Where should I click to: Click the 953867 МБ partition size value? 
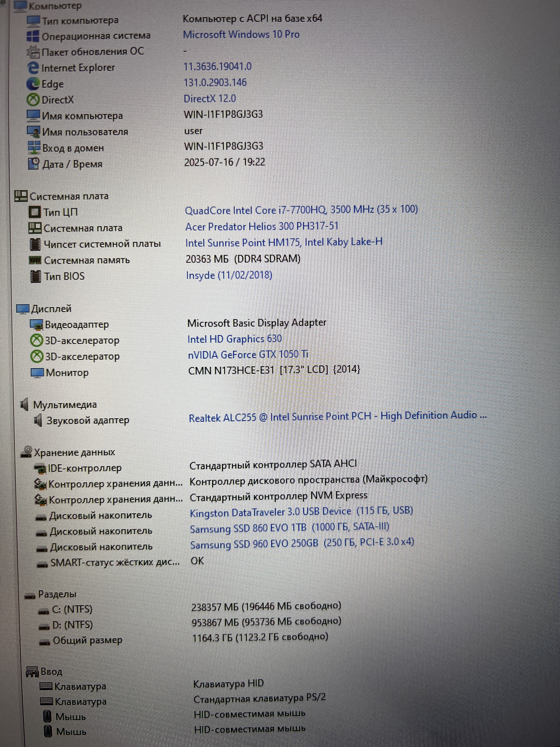(266, 622)
